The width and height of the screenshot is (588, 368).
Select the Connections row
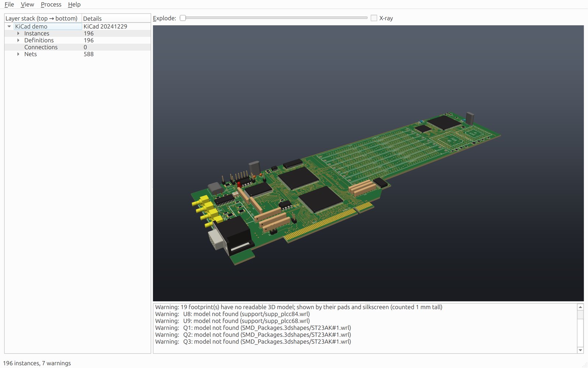click(x=78, y=47)
